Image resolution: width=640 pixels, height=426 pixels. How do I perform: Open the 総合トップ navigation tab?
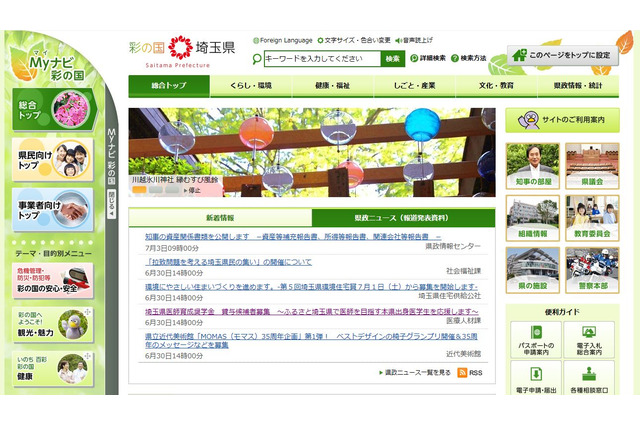click(x=169, y=86)
